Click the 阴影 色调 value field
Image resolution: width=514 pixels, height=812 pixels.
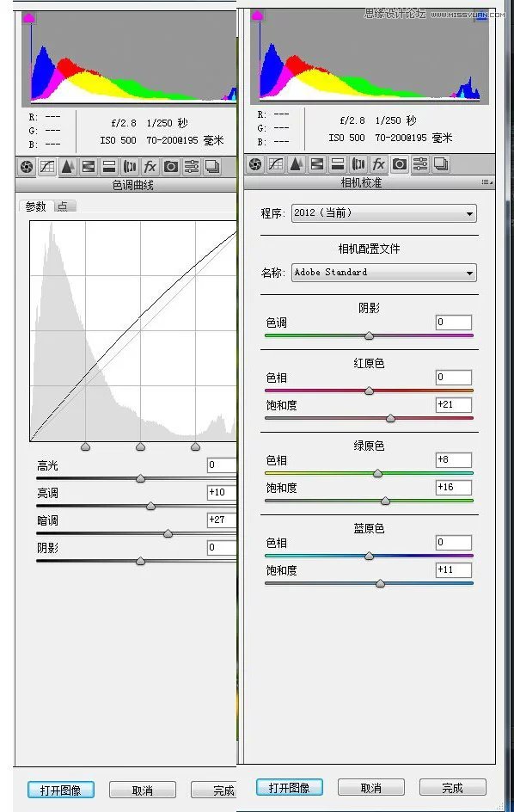pos(454,322)
